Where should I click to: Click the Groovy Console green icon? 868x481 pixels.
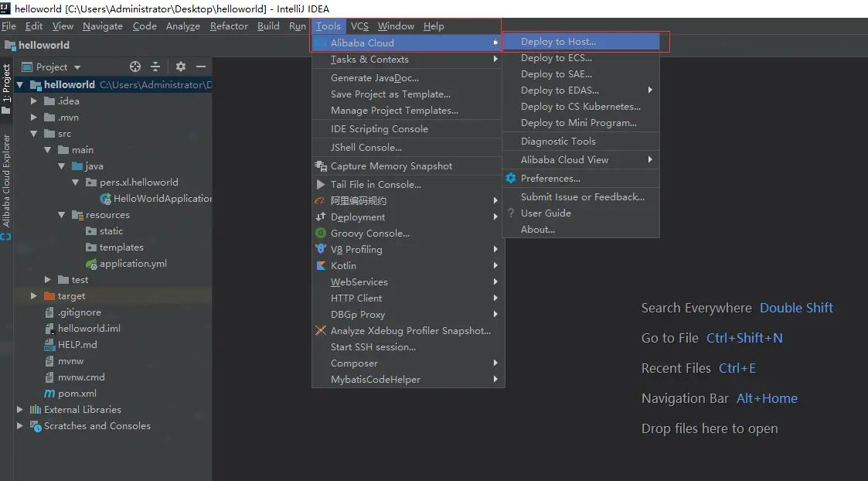click(x=321, y=233)
